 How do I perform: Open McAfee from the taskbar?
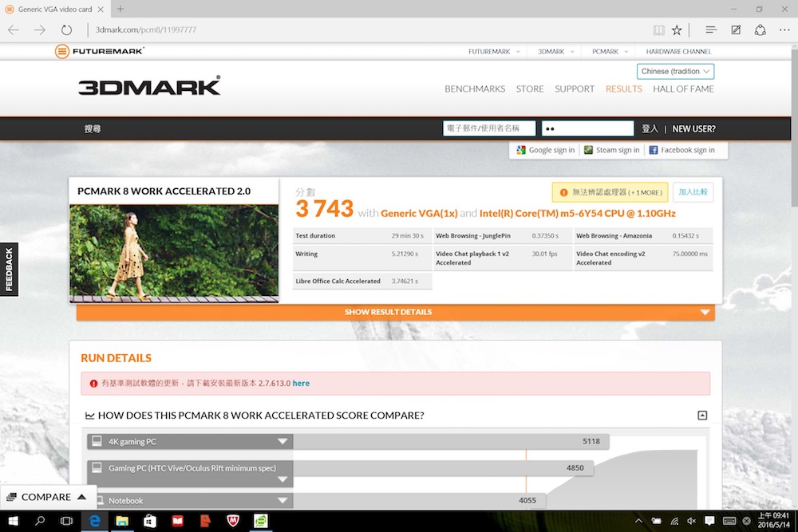(232, 522)
